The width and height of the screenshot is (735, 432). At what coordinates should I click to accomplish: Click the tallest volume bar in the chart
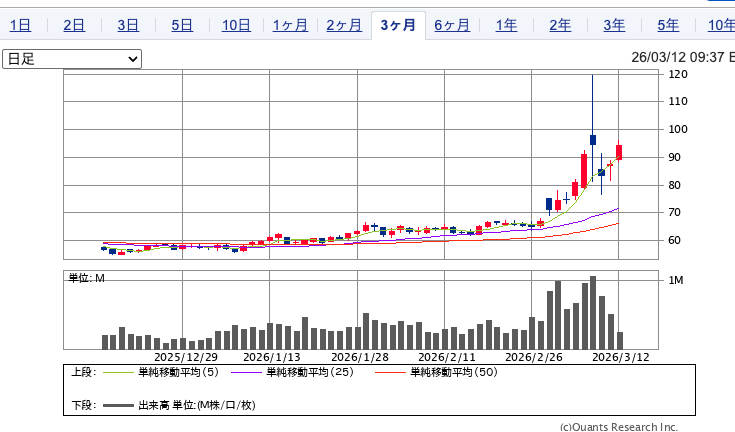click(593, 313)
